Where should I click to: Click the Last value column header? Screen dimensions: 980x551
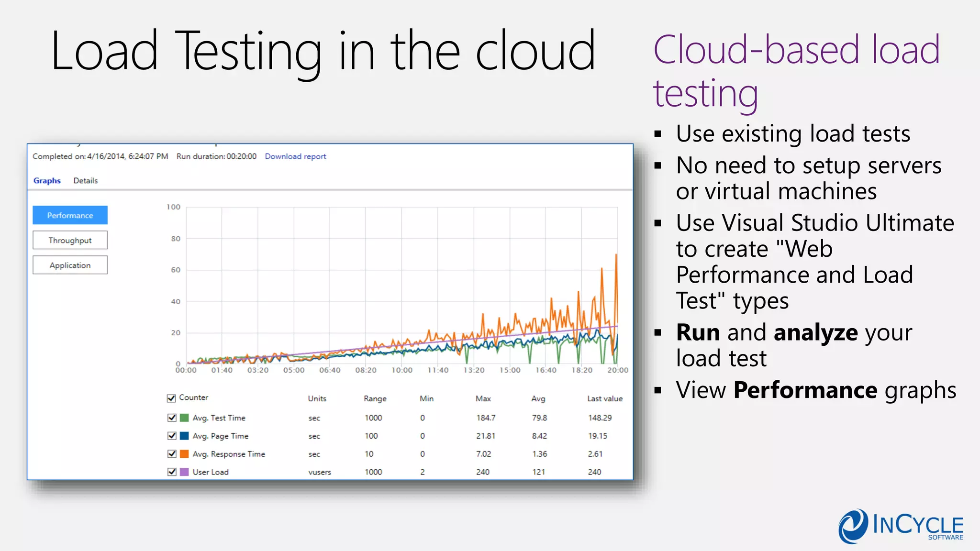tap(604, 398)
